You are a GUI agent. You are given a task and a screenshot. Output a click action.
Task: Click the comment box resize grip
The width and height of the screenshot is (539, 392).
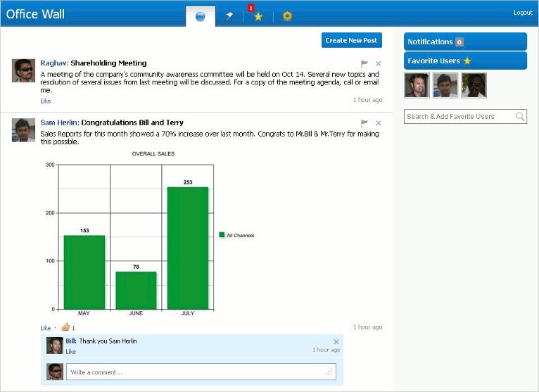point(329,372)
